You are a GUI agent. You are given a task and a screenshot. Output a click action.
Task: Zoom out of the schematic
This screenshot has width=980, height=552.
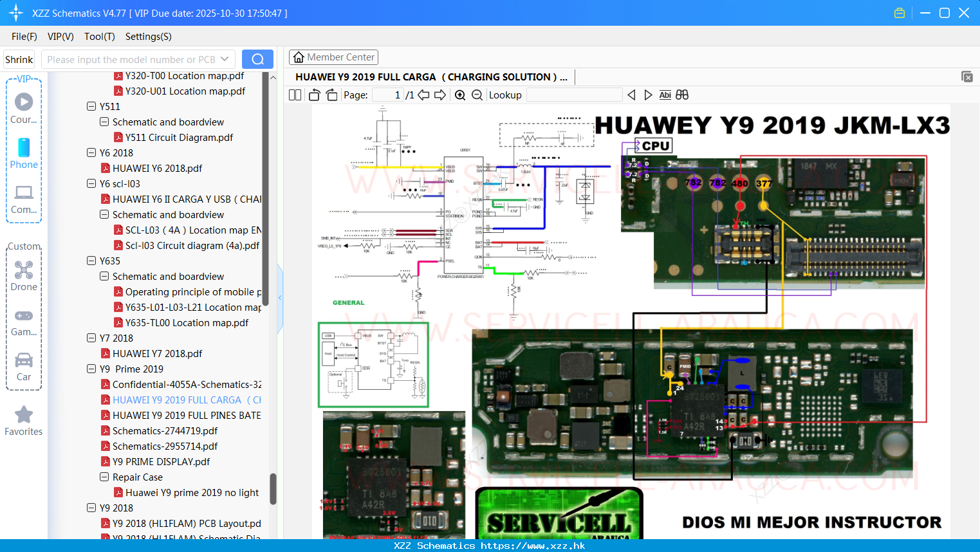(477, 95)
